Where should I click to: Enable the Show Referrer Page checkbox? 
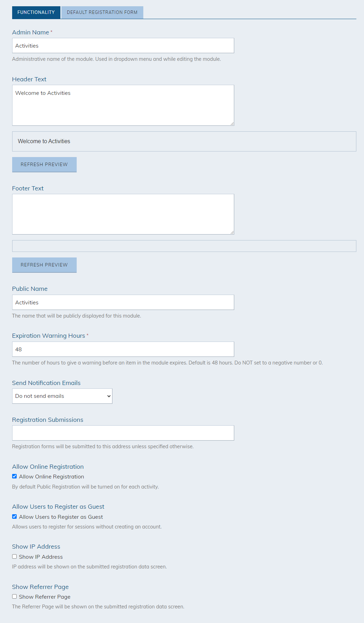pyautogui.click(x=15, y=597)
